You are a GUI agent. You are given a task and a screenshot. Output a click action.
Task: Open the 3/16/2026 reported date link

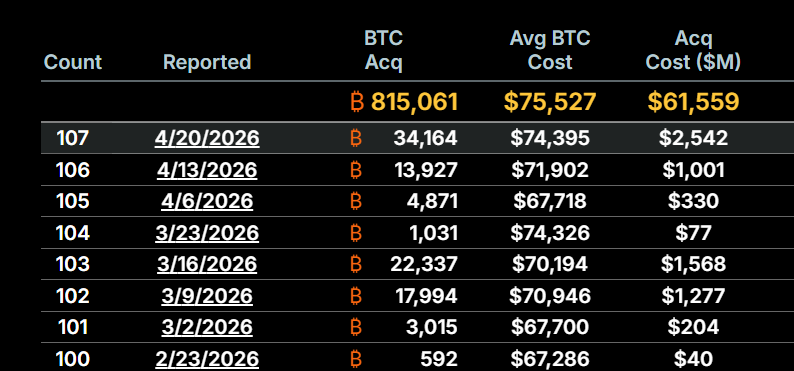(207, 264)
